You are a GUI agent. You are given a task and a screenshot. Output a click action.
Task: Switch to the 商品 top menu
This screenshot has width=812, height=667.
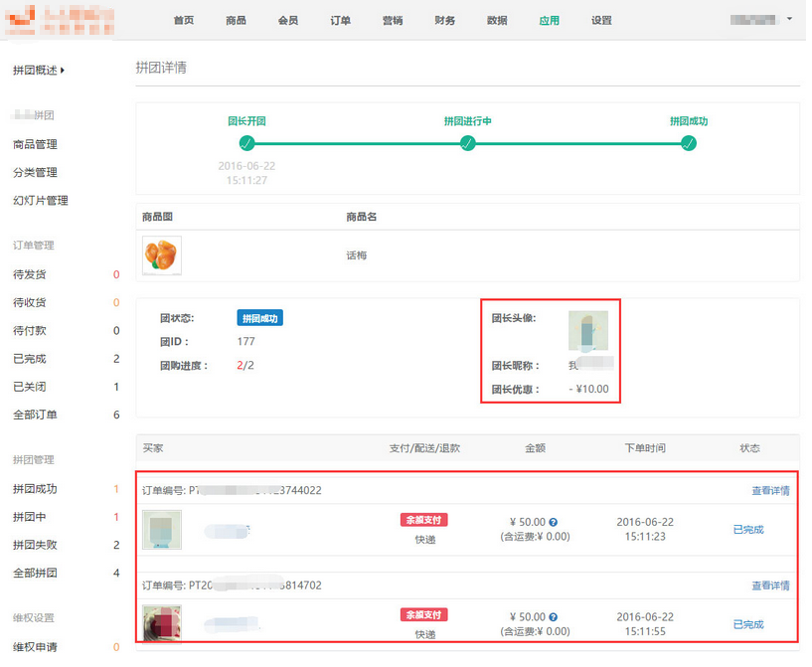pos(236,21)
